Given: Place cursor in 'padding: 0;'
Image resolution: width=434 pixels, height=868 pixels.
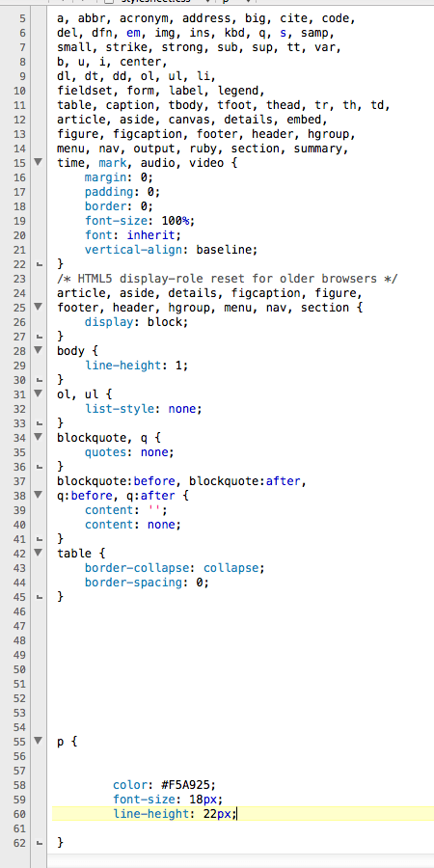Looking at the screenshot, I should pos(122,192).
